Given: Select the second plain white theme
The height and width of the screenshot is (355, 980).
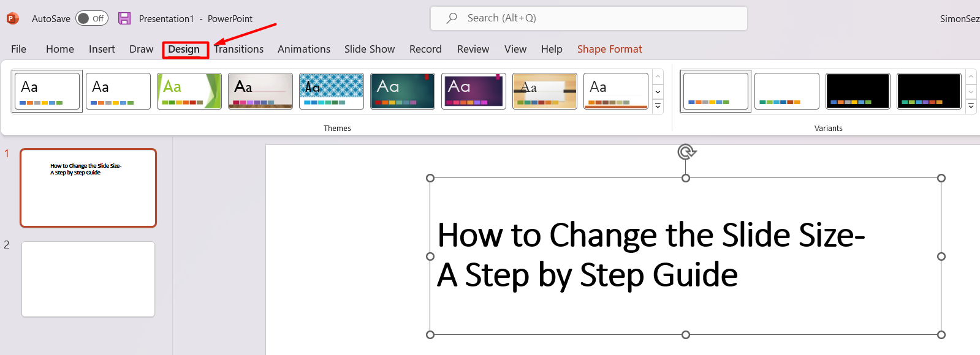Looking at the screenshot, I should coord(118,91).
